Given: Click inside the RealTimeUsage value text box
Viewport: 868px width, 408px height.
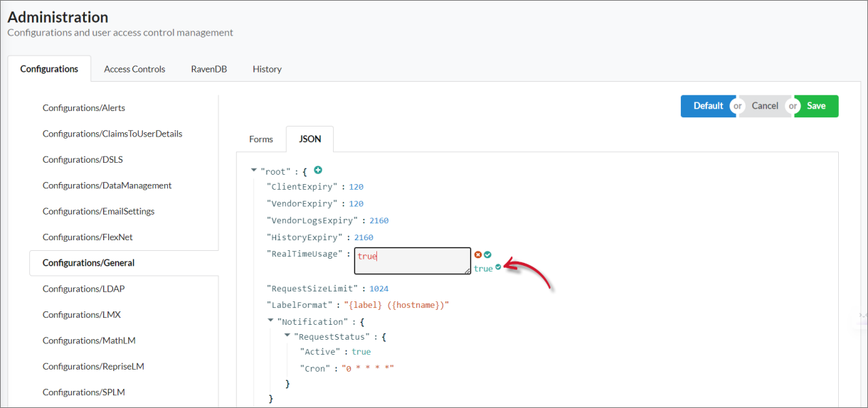Looking at the screenshot, I should point(413,261).
